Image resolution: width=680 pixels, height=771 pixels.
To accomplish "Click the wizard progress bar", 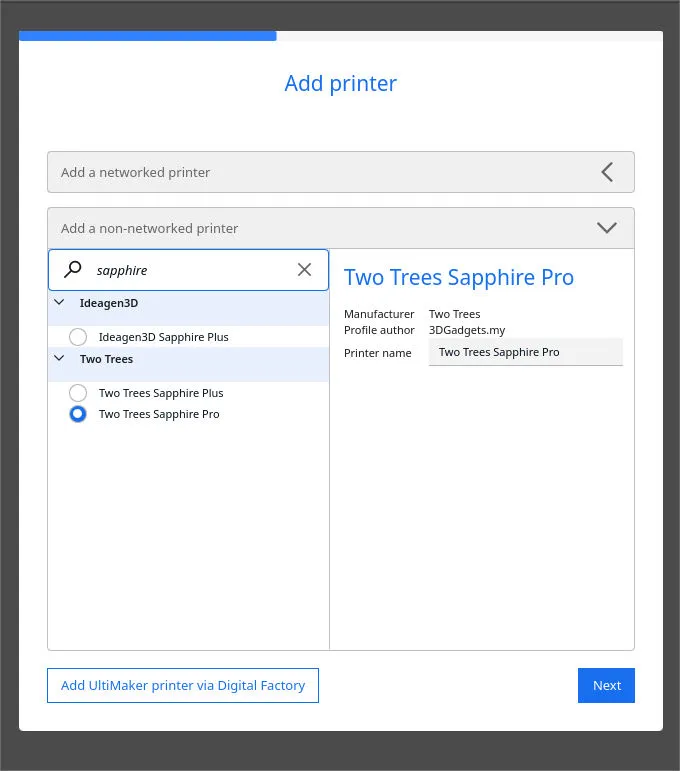I will 341,35.
